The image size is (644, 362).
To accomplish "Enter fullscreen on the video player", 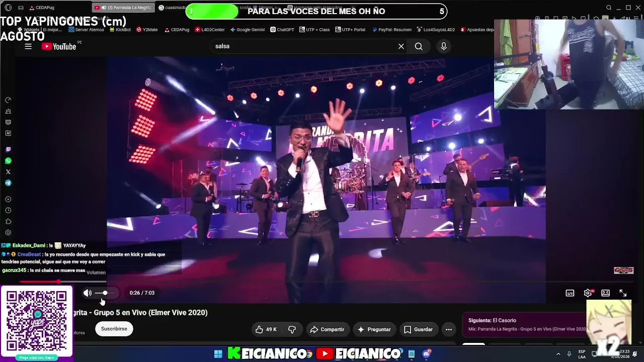I will coord(623,293).
